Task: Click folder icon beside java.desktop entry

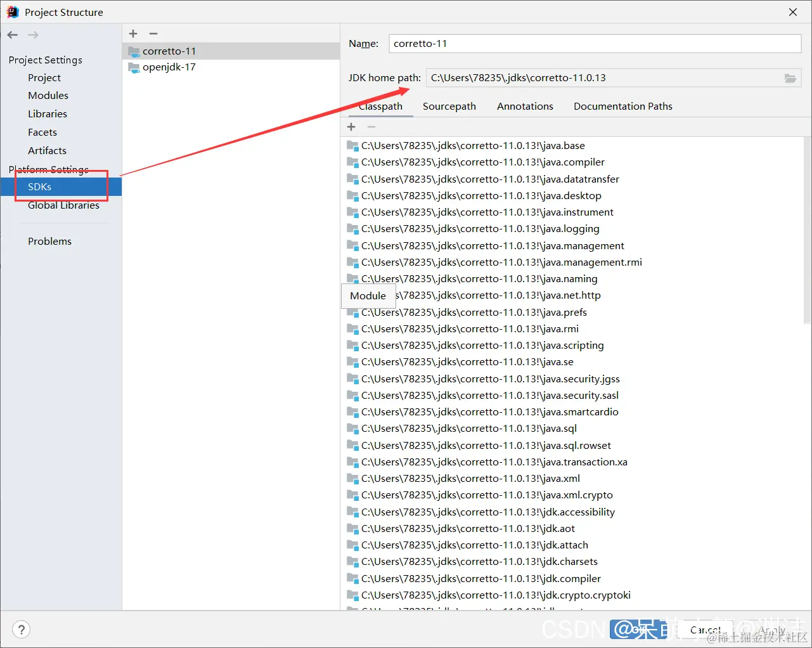Action: pos(352,195)
